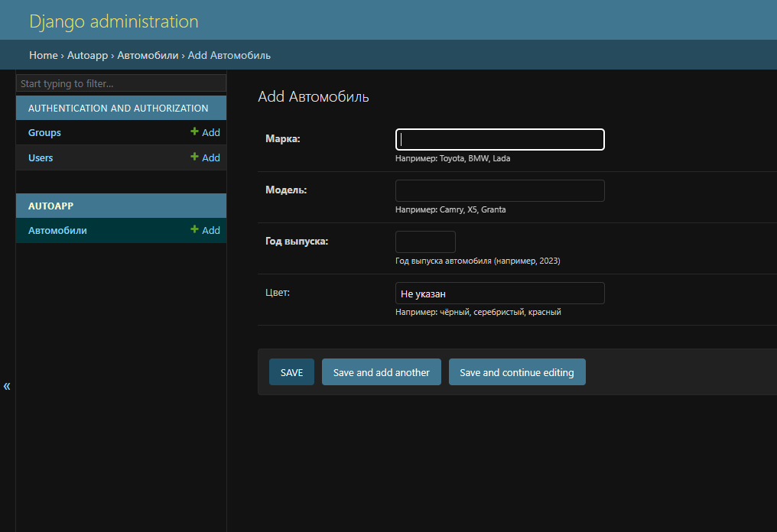777x532 pixels.
Task: Click Save and continue editing
Action: (516, 372)
